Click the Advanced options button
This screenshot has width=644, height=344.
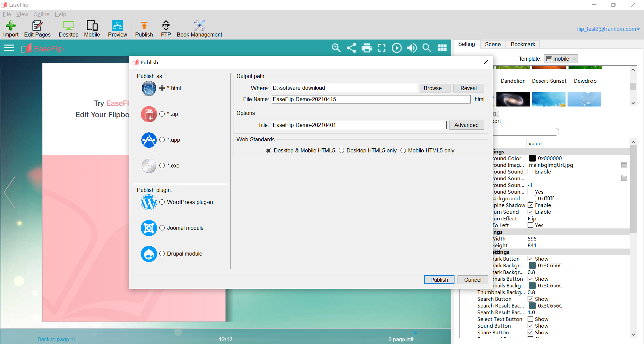(x=466, y=125)
